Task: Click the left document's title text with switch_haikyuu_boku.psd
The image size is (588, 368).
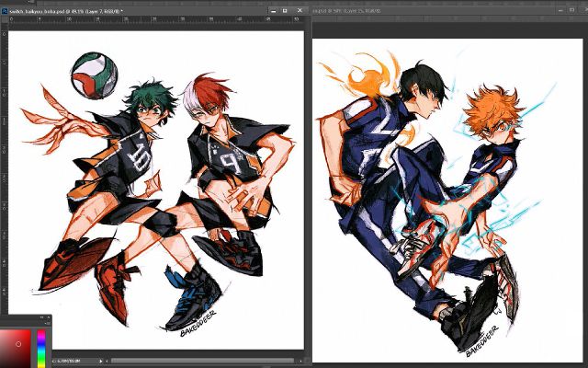Action: (x=66, y=11)
